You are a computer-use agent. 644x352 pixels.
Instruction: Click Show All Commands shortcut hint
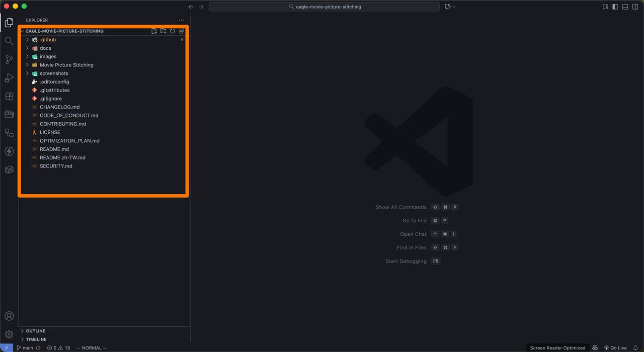pyautogui.click(x=417, y=207)
